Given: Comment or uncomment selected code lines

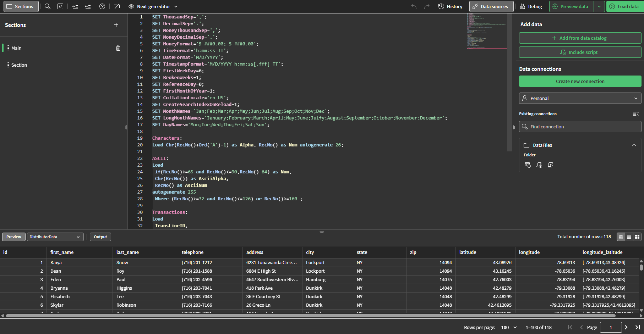Looking at the screenshot, I should coord(60,6).
